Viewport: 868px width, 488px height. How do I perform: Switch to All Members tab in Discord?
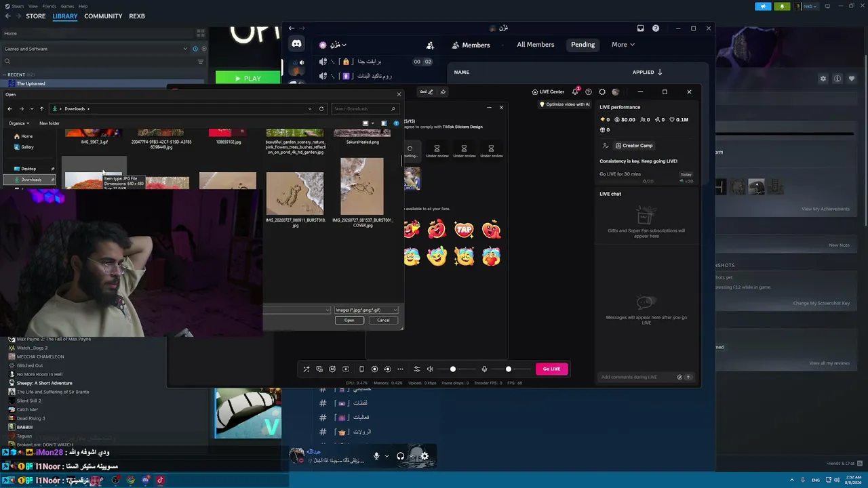pyautogui.click(x=536, y=45)
